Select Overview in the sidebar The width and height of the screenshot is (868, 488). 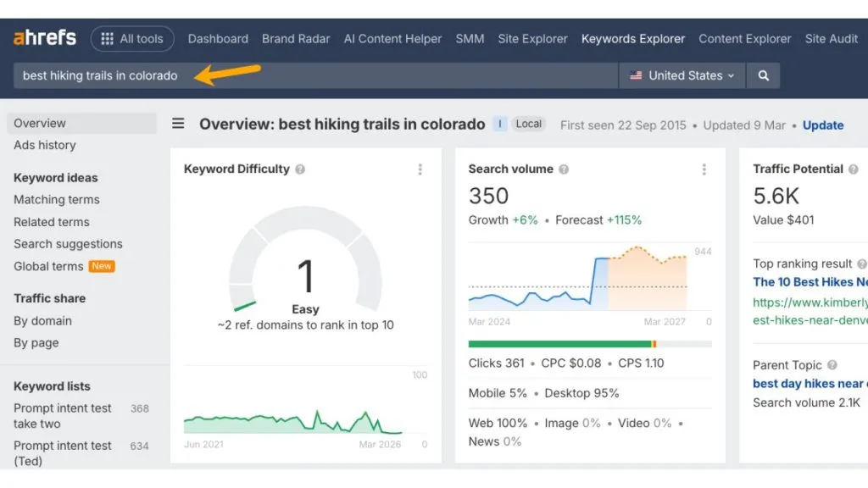pos(82,123)
